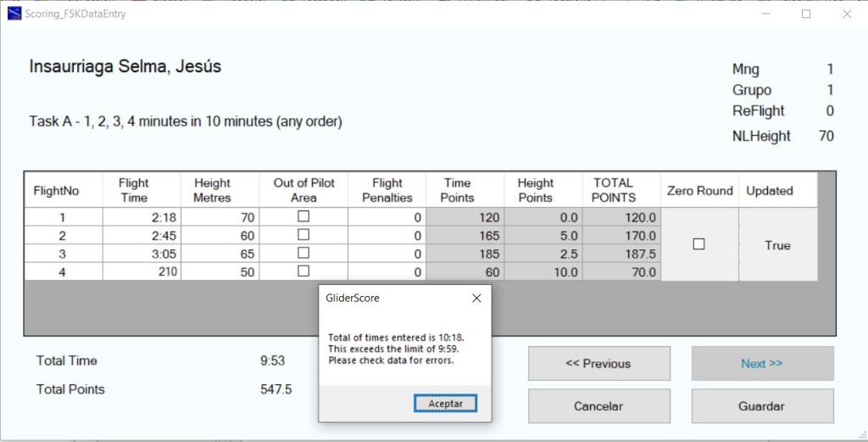Select flight 3 Height Metres cell showing 65

click(220, 254)
